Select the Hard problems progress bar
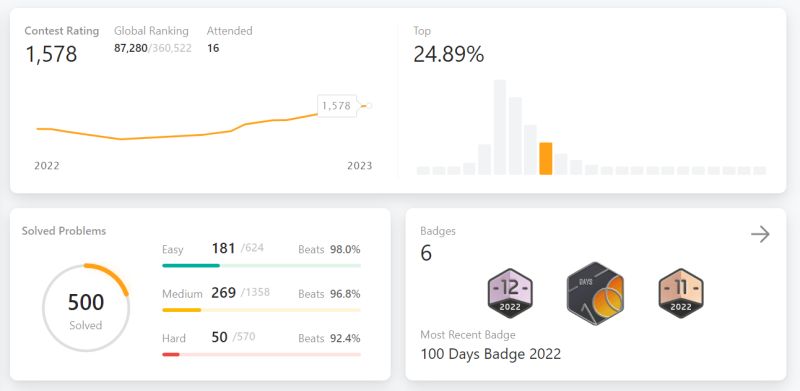This screenshot has height=391, width=800. tap(261, 354)
